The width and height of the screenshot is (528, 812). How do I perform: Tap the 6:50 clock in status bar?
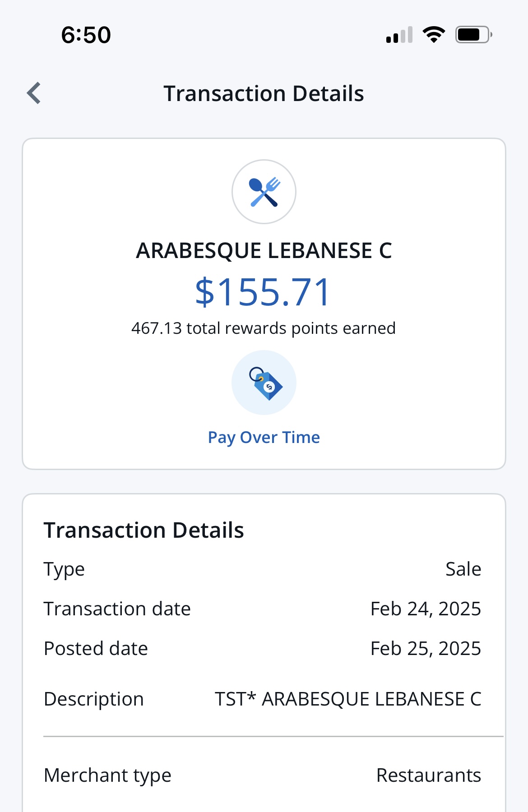tap(86, 35)
